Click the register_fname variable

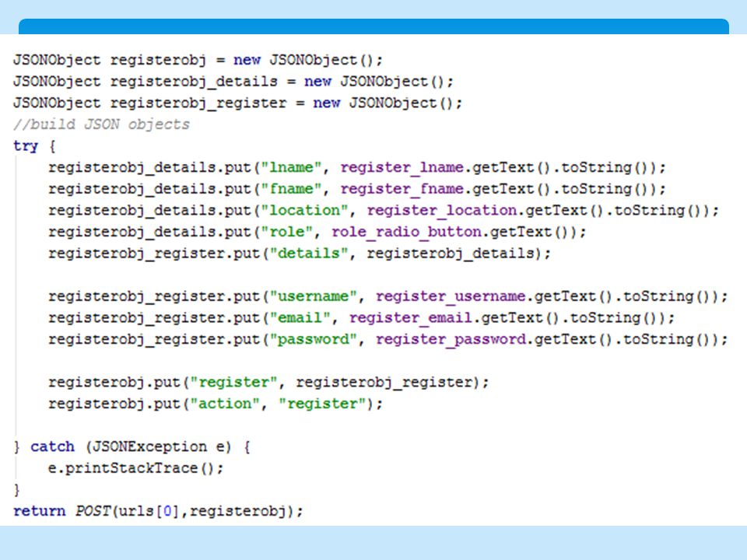[402, 189]
